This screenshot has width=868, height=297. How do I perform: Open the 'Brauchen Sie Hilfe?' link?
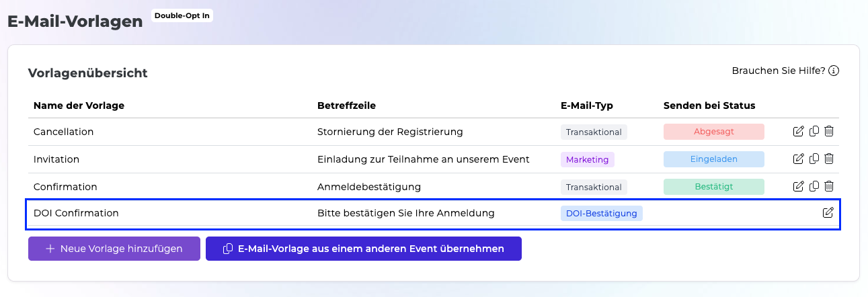(778, 71)
